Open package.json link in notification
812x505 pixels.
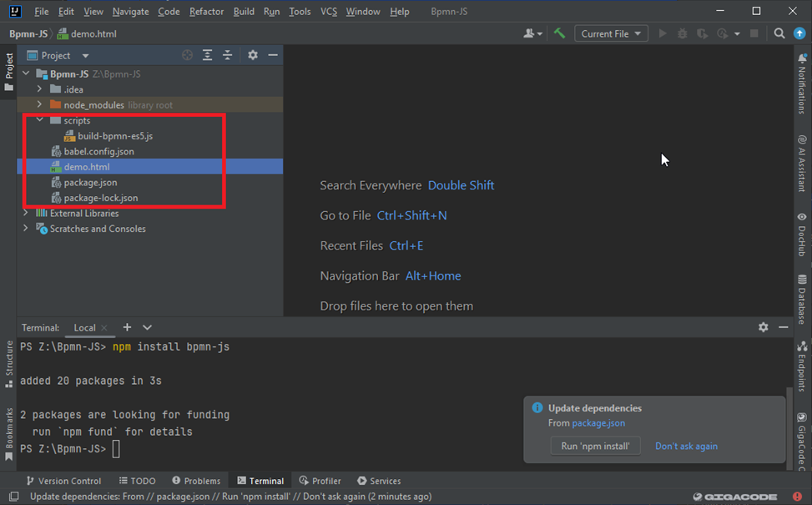click(x=598, y=423)
